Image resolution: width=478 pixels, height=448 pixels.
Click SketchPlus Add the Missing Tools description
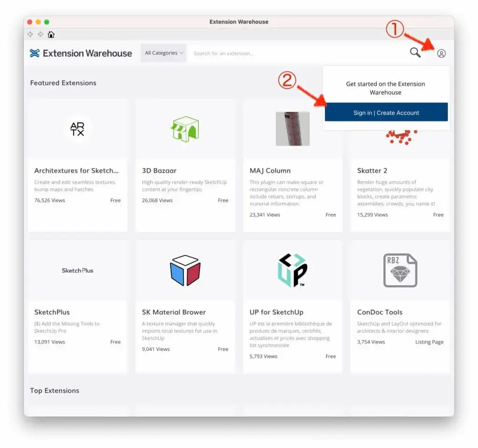[x=67, y=327]
